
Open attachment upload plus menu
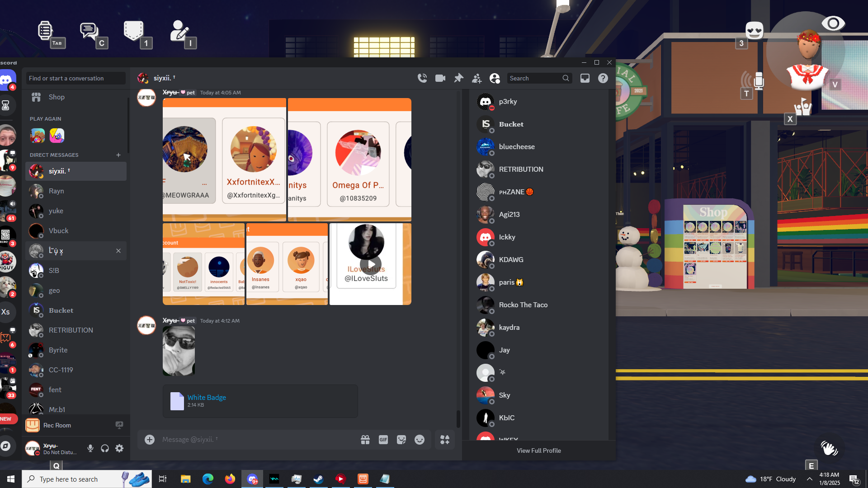click(150, 440)
